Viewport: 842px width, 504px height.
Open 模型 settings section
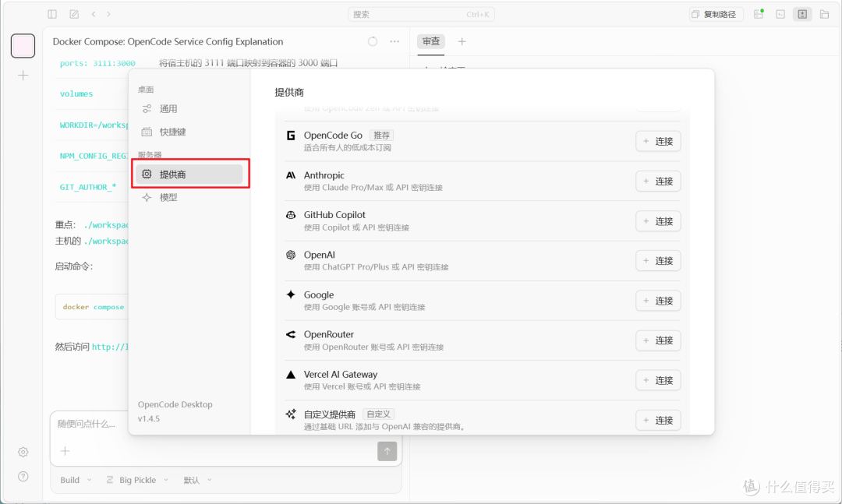(x=189, y=198)
